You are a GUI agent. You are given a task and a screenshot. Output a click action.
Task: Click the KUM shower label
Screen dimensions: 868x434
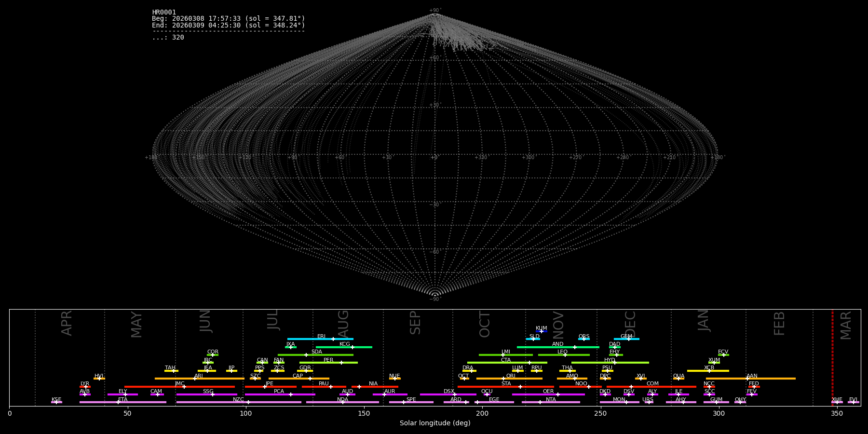(x=541, y=328)
